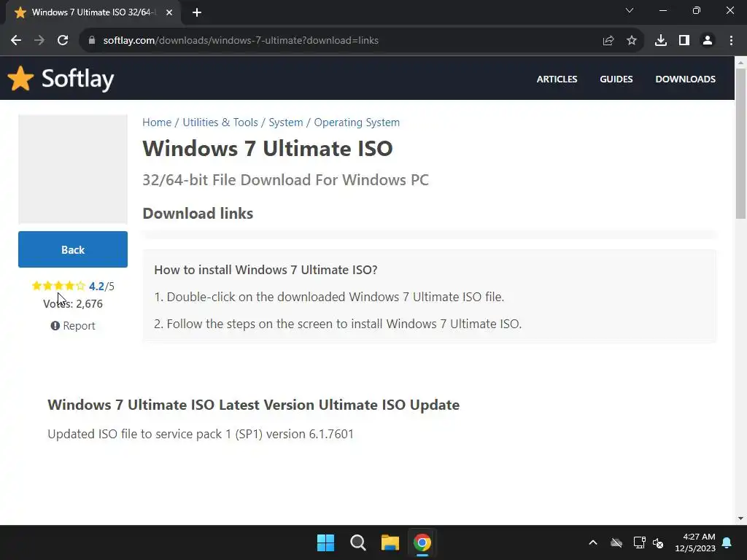Open the ARTICLES menu item

click(557, 79)
